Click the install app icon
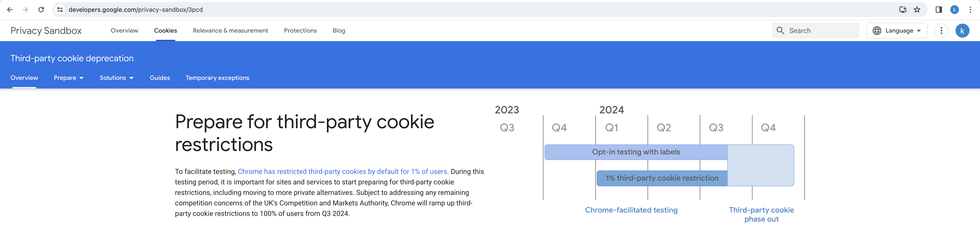The image size is (980, 238). (902, 9)
